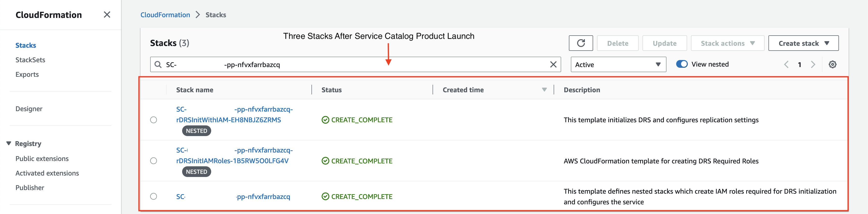Go to next page of stacks
Screen dimensions: 868x214
coord(813,64)
